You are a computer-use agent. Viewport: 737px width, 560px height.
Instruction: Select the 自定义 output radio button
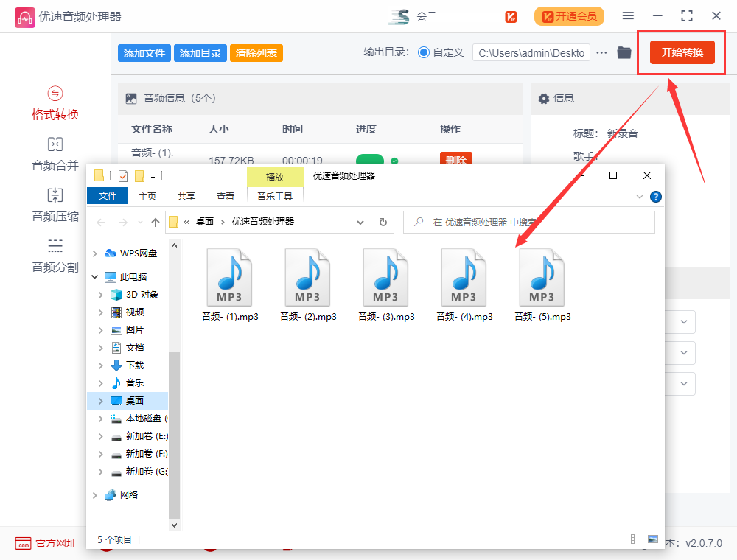(x=424, y=52)
